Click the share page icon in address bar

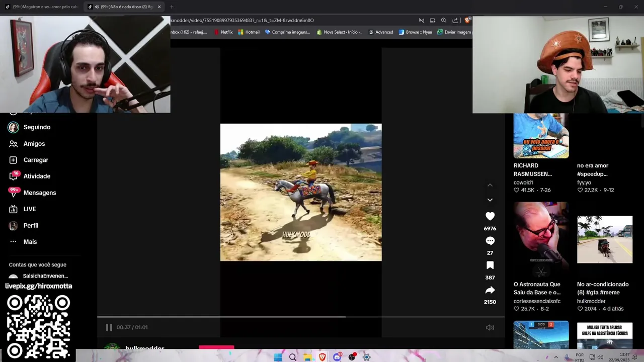pyautogui.click(x=455, y=21)
